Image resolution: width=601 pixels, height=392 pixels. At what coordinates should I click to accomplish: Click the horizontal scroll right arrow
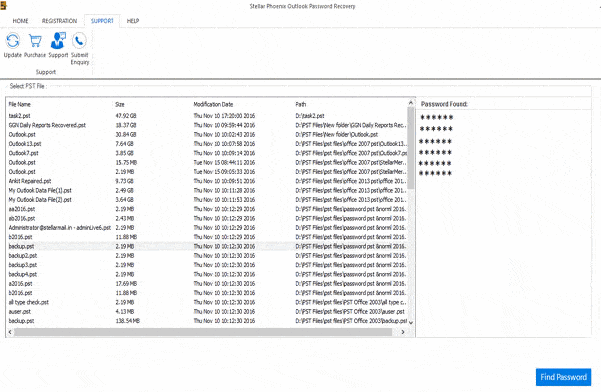click(x=403, y=332)
